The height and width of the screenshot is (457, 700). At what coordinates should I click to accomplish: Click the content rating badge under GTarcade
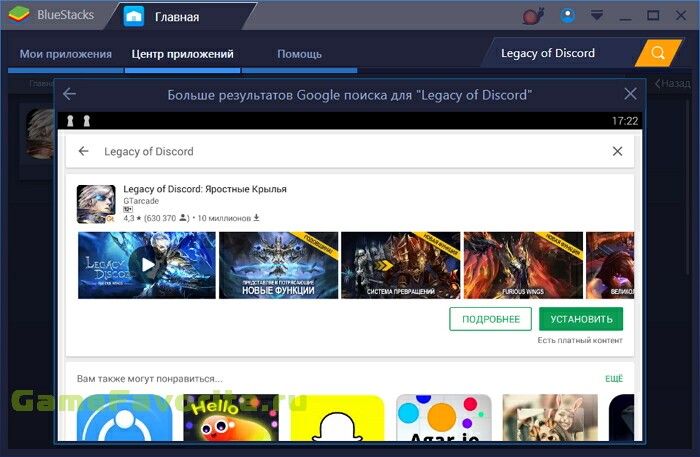point(128,209)
